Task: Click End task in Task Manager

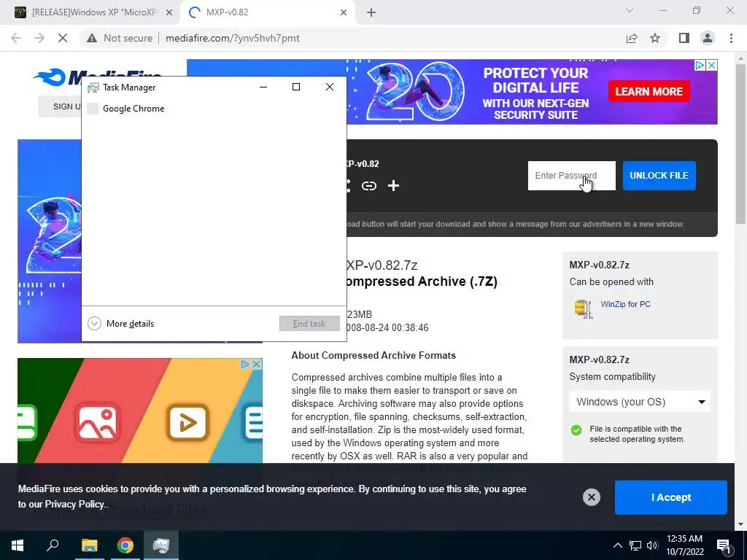Action: point(309,324)
